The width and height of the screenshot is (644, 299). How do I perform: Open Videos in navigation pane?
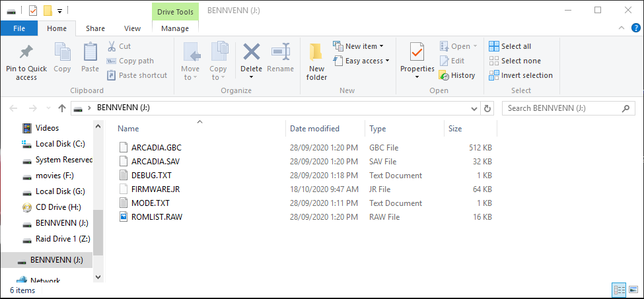pyautogui.click(x=47, y=128)
